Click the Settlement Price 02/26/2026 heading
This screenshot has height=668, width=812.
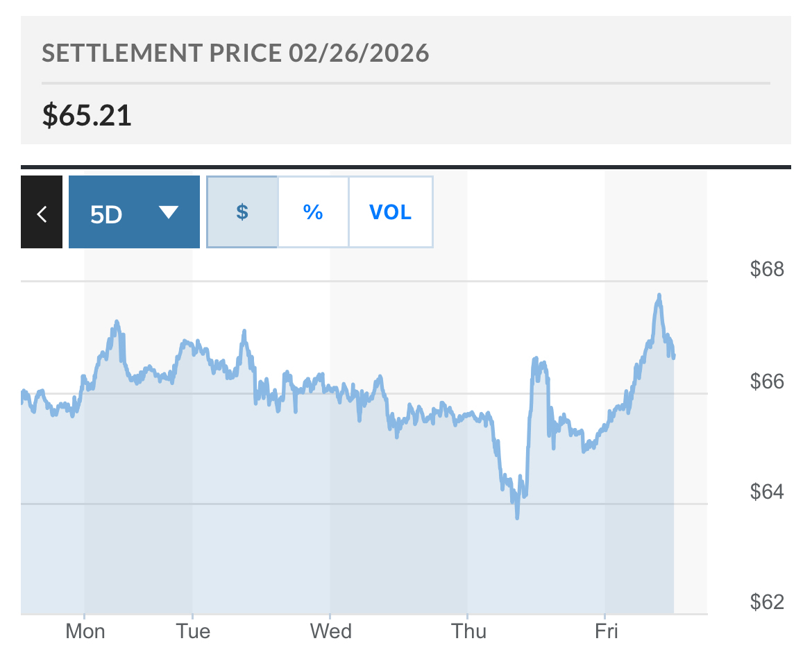click(x=236, y=53)
